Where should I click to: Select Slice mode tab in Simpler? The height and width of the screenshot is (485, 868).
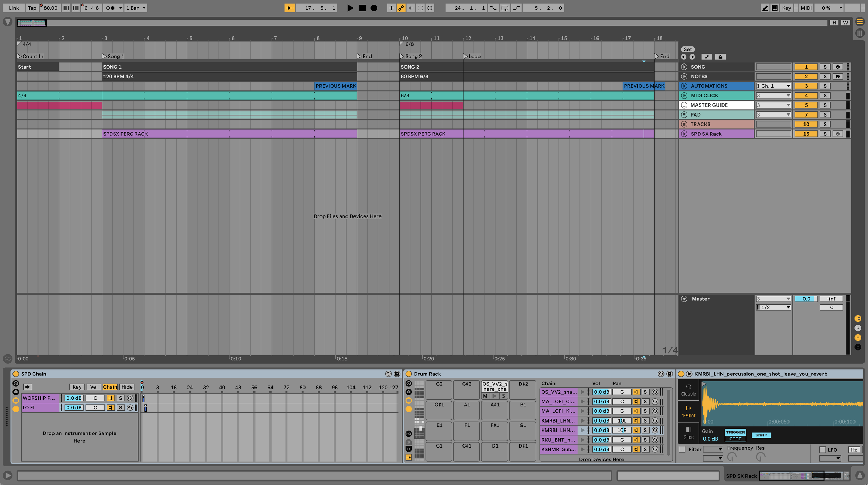pyautogui.click(x=688, y=433)
